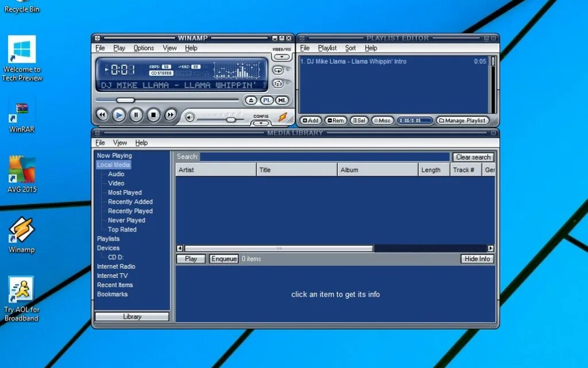This screenshot has height=368, width=588.
Task: Start playback with the Play button
Action: click(118, 115)
